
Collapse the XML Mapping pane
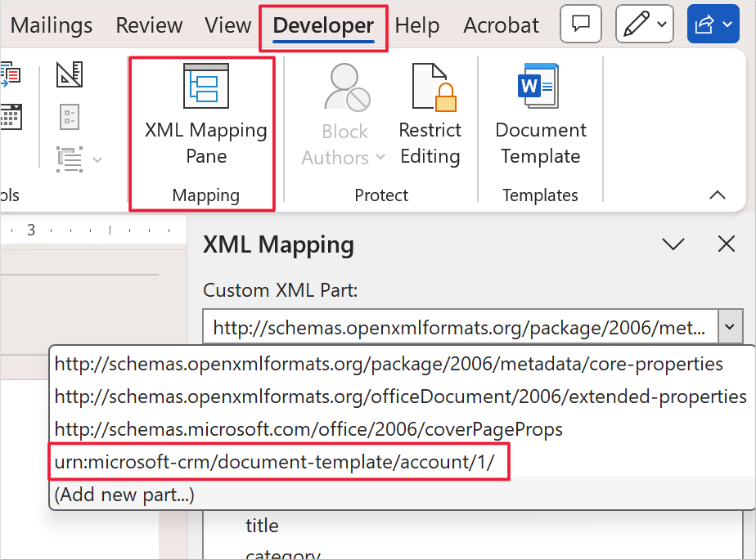point(673,244)
